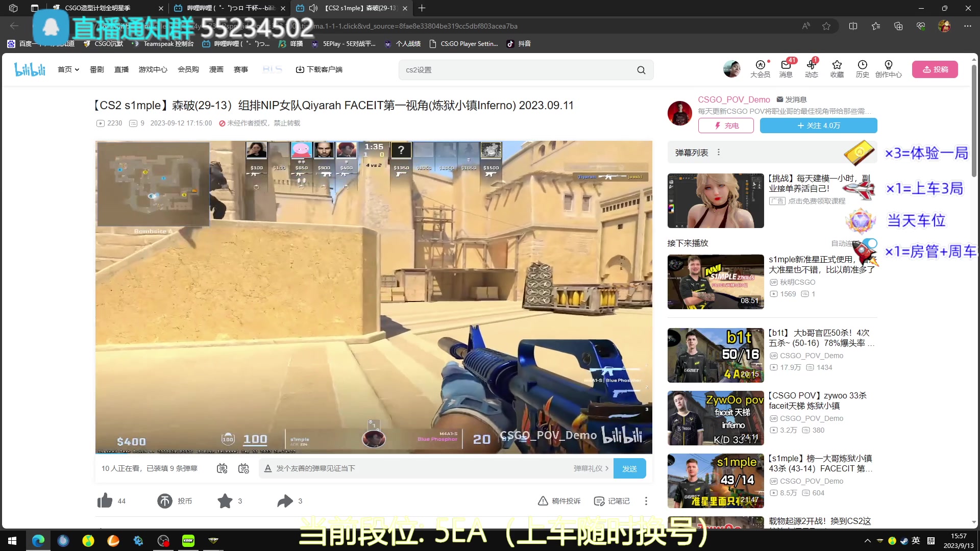Screen dimensions: 980x551
Task: Click danmaku input 发个友善的弹幕见证当下
Action: (x=419, y=468)
